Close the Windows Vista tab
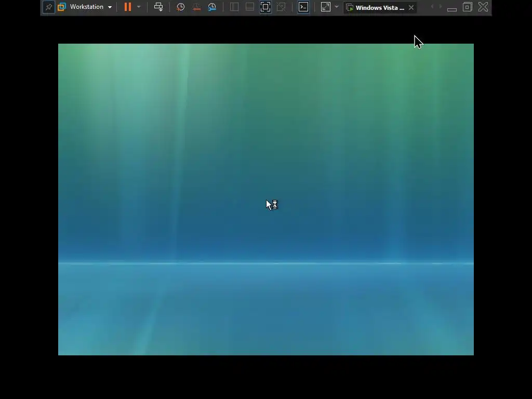 [x=411, y=7]
